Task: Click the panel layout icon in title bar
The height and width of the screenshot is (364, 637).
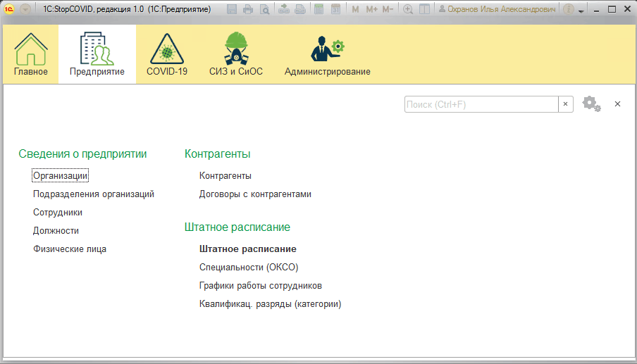Action: 424,9
